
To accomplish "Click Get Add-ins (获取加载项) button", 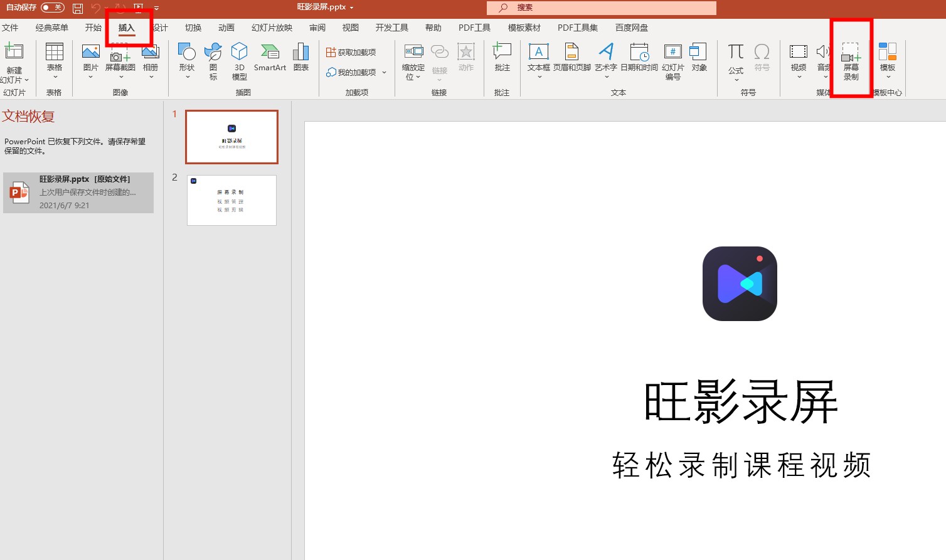I will (x=351, y=52).
